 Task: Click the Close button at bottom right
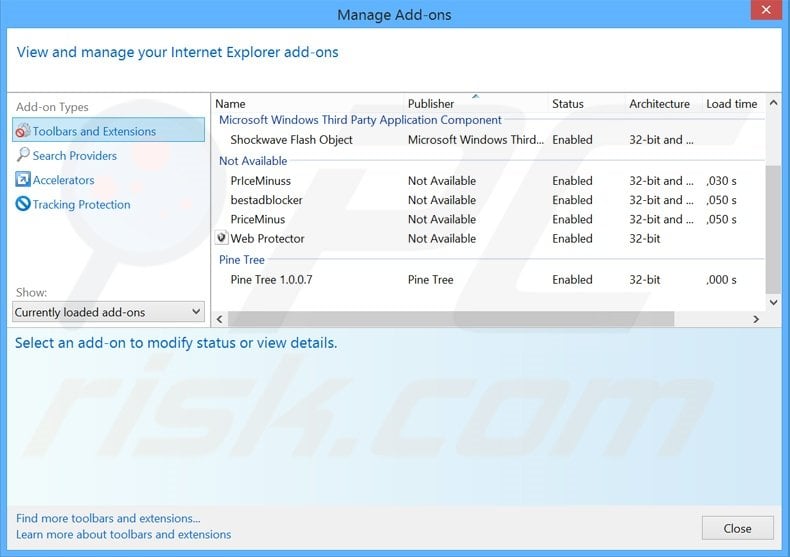(x=737, y=528)
